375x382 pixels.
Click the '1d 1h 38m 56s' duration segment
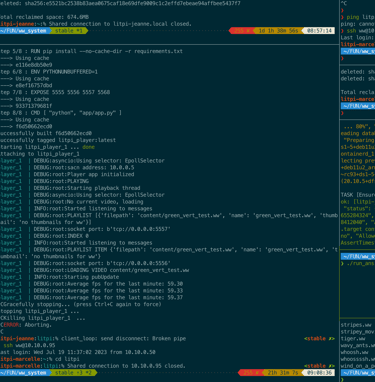pyautogui.click(x=279, y=31)
